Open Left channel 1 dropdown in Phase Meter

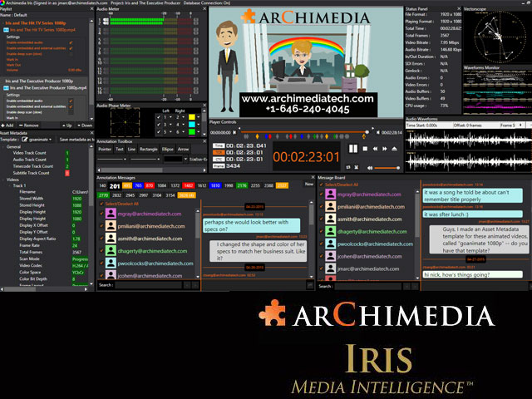(x=170, y=117)
